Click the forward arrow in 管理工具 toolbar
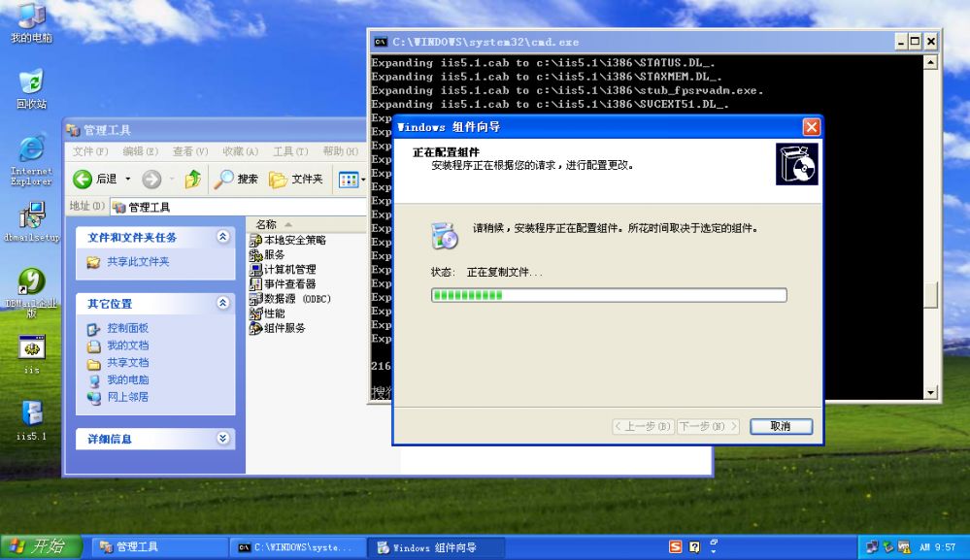Screen dimensions: 970x560 tap(151, 180)
